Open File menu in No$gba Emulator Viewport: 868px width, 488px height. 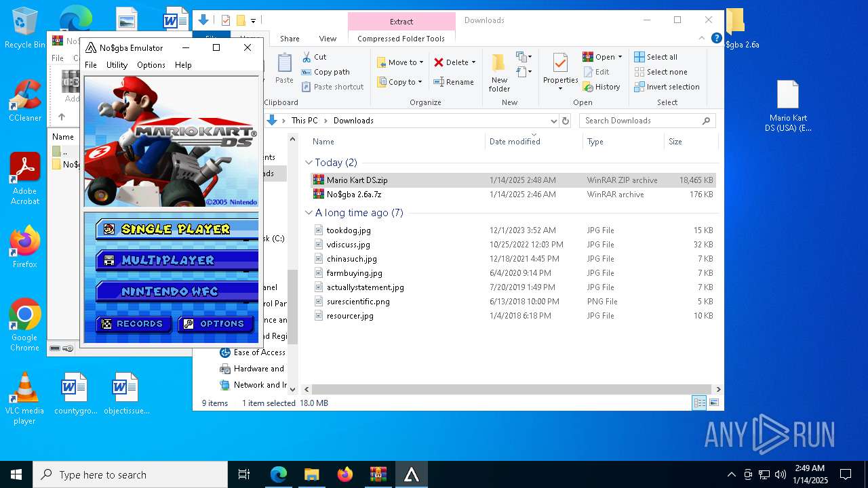coord(91,65)
